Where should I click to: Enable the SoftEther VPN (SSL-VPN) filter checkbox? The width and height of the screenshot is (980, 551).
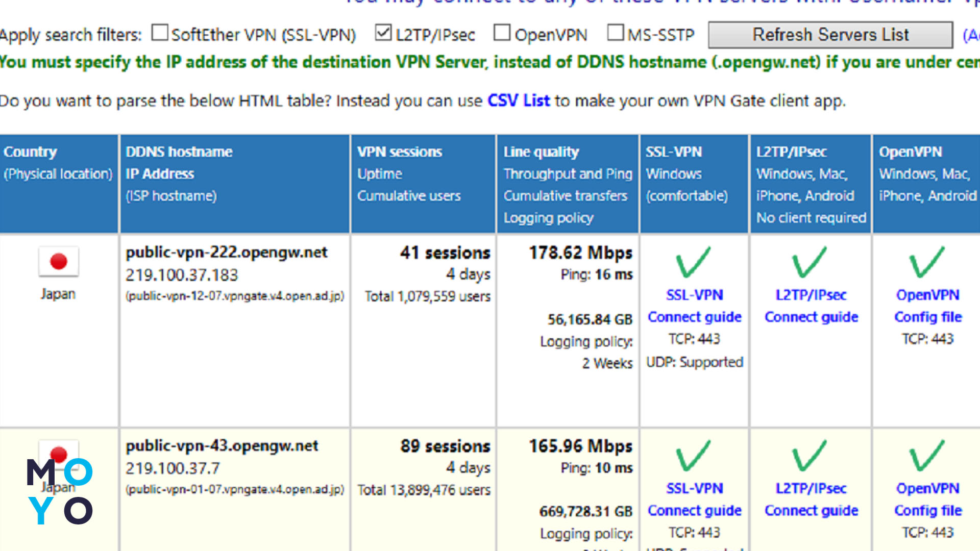coord(160,33)
